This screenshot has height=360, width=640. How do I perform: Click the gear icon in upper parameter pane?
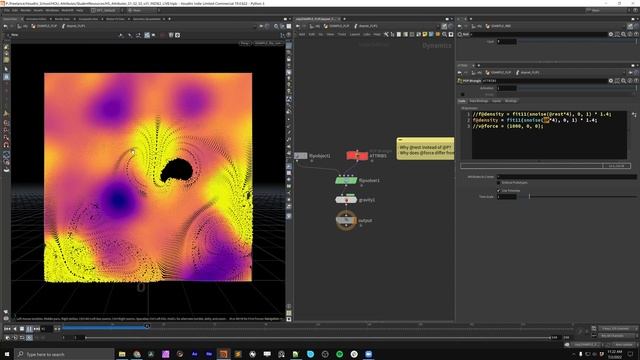pyautogui.click(x=611, y=34)
